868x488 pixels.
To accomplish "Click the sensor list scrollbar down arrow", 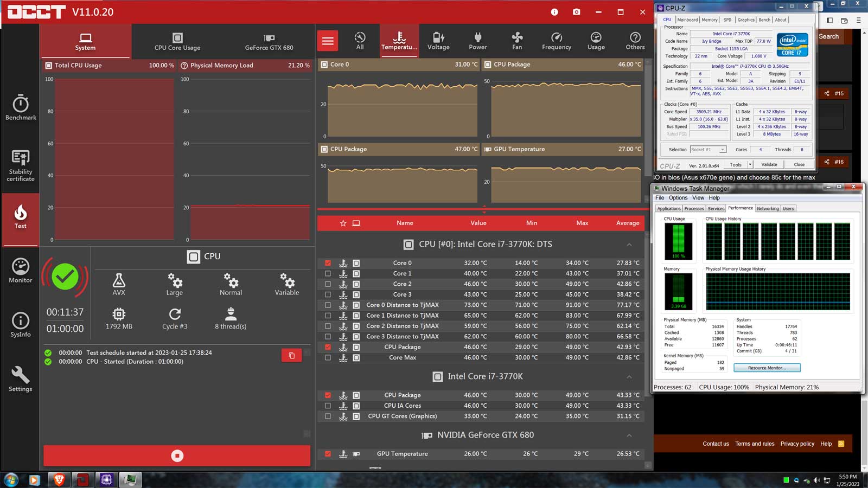I will point(648,466).
